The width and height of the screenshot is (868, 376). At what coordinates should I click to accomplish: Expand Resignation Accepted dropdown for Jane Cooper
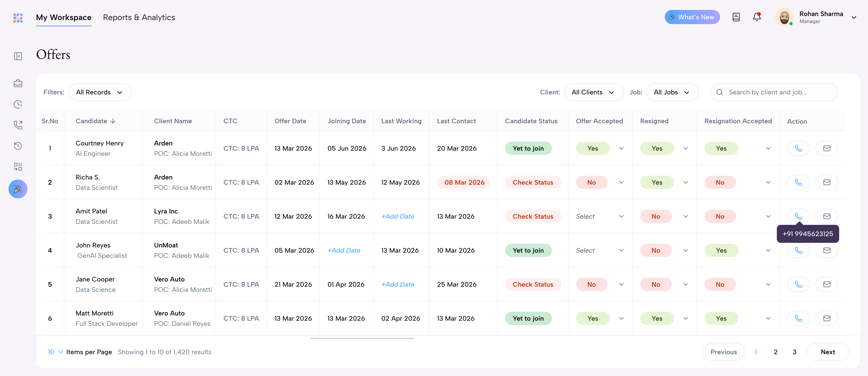768,284
